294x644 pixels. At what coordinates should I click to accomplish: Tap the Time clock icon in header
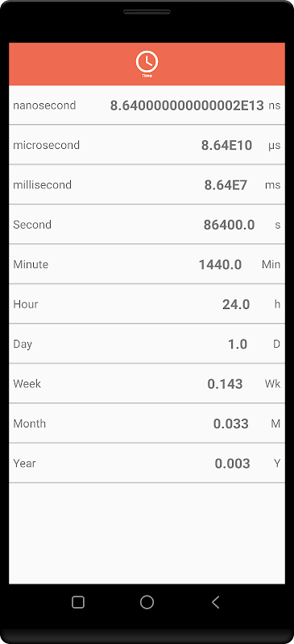click(147, 62)
